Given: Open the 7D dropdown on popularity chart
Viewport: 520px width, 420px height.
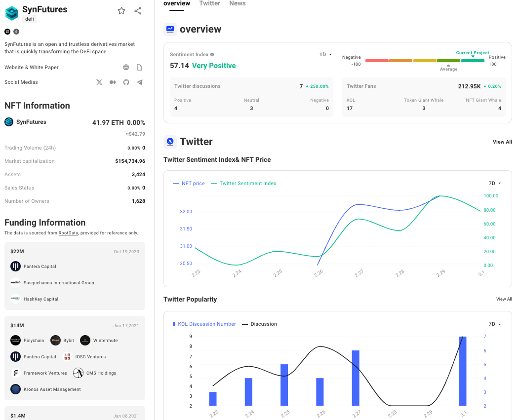Looking at the screenshot, I should click(x=495, y=324).
